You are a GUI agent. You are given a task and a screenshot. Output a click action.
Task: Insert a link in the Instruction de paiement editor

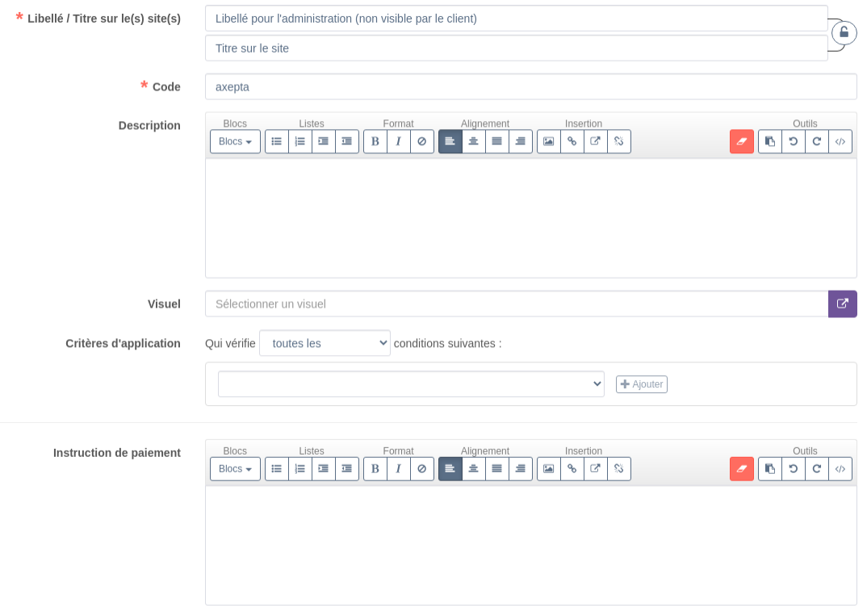coord(572,469)
